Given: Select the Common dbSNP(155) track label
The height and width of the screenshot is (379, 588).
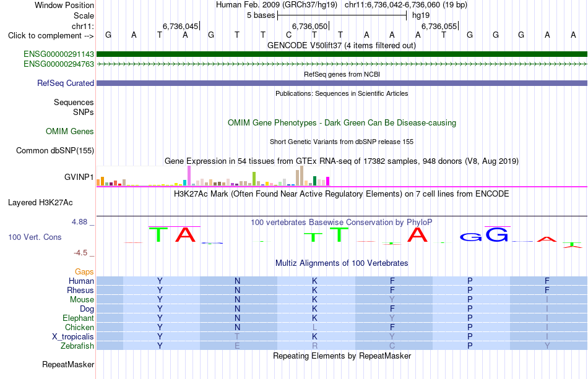Looking at the screenshot, I should (x=54, y=151).
